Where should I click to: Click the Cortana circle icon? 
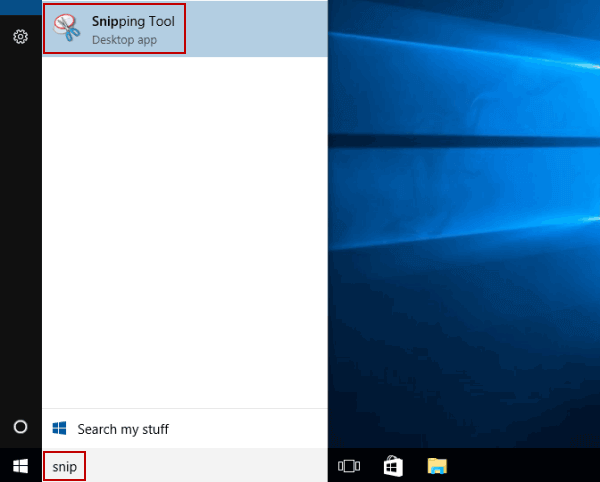pyautogui.click(x=20, y=427)
